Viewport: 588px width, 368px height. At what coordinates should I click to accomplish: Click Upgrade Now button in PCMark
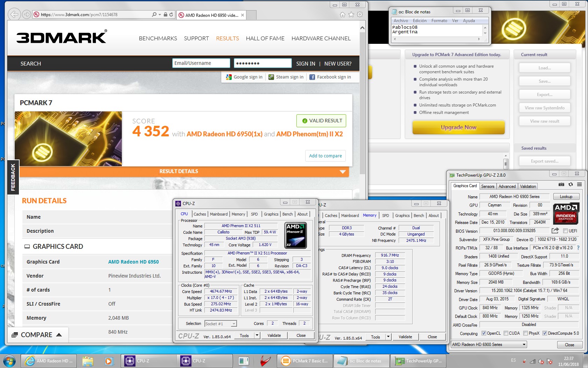[458, 127]
